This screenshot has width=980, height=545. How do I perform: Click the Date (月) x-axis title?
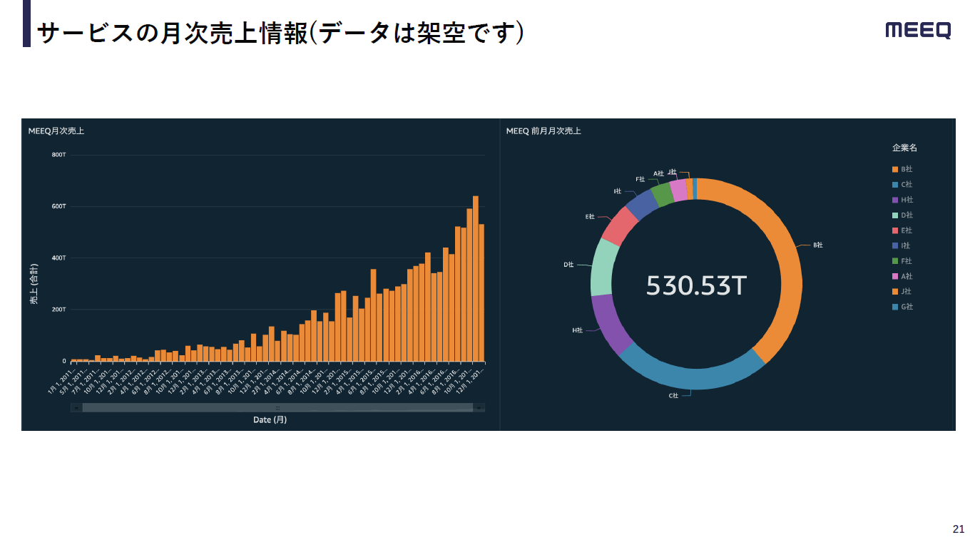pos(270,420)
